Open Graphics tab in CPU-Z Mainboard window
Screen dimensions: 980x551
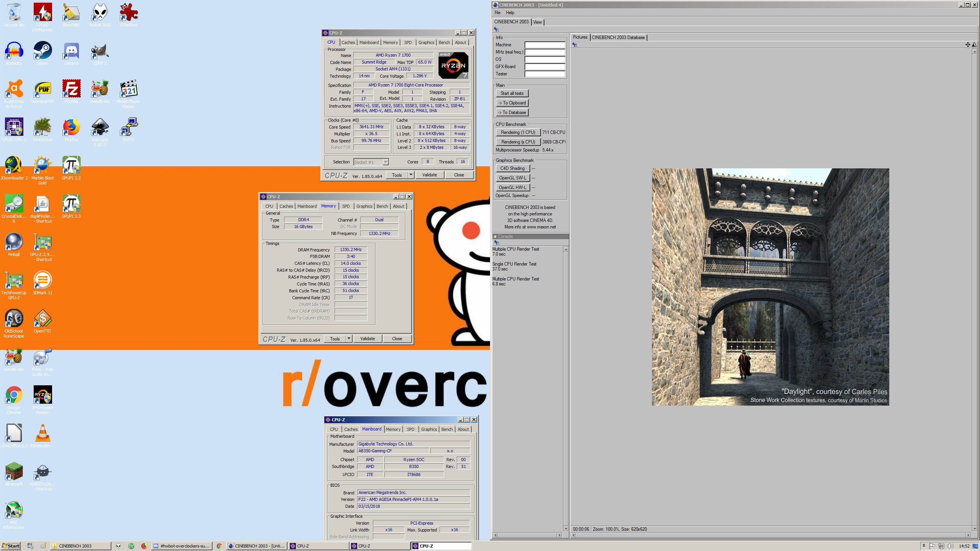click(429, 429)
